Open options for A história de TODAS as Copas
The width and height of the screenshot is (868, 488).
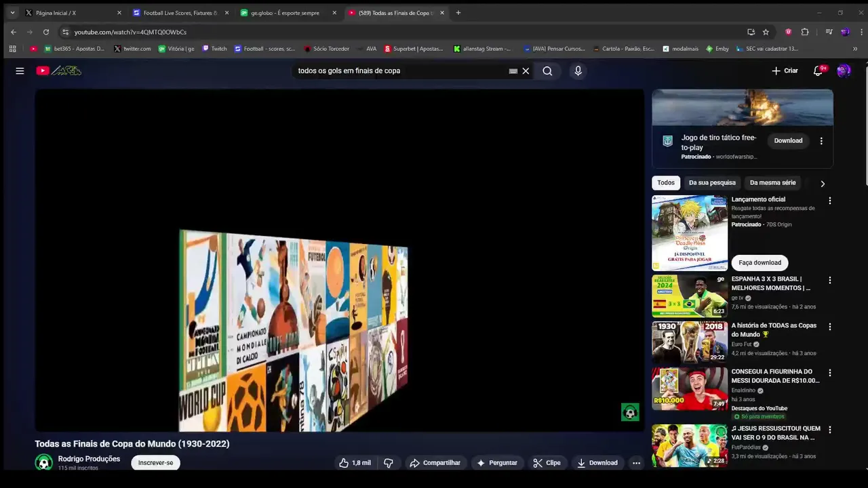[x=829, y=327]
